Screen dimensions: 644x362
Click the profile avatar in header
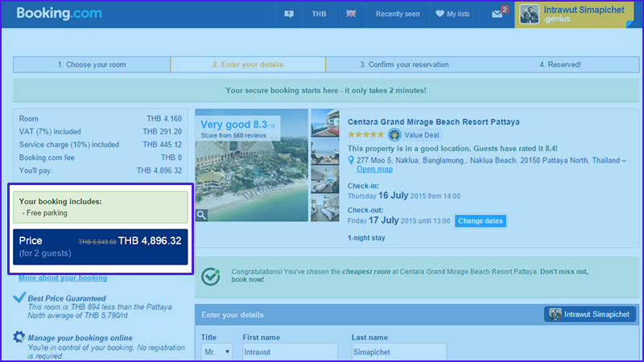[529, 14]
